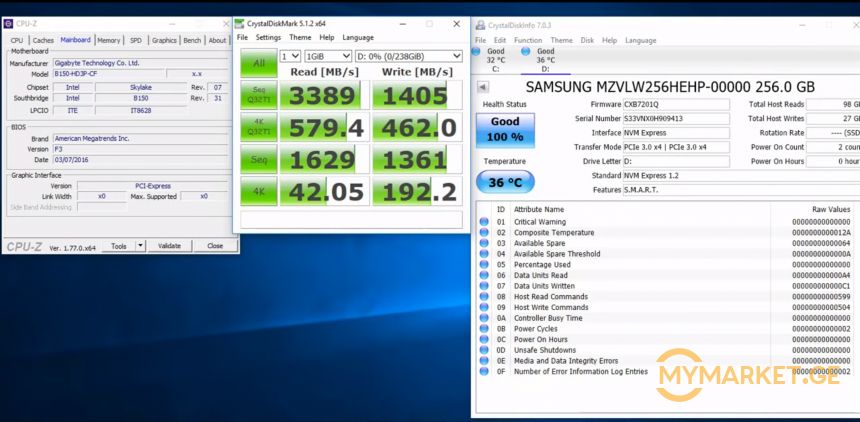
Task: Open test size dropdown showing 1GiB
Action: (328, 56)
